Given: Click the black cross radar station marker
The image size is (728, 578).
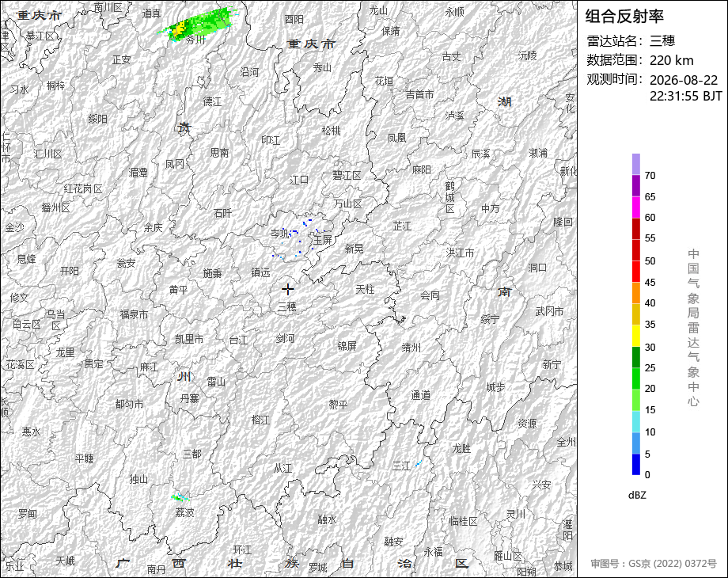Looking at the screenshot, I should tap(288, 290).
